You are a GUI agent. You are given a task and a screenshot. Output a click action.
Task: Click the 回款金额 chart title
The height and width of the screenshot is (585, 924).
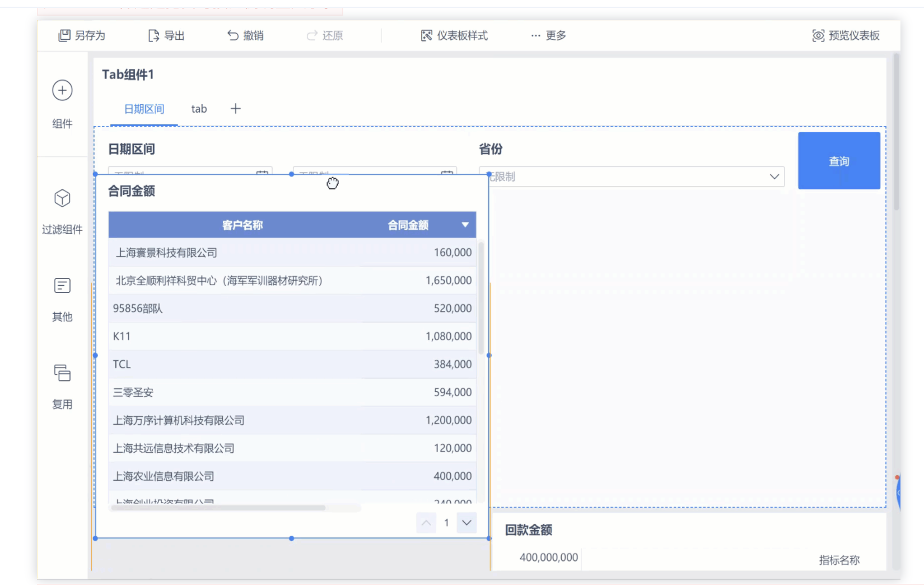click(x=529, y=530)
